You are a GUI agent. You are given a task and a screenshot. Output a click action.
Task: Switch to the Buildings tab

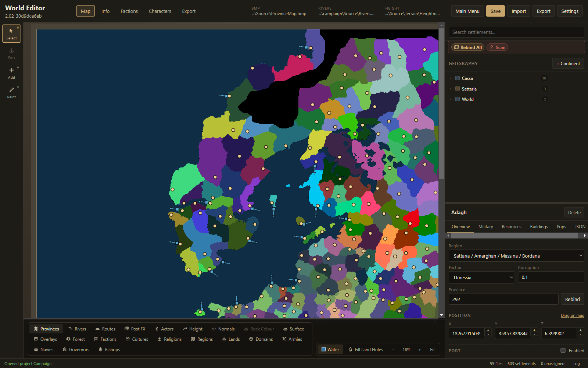coord(539,227)
